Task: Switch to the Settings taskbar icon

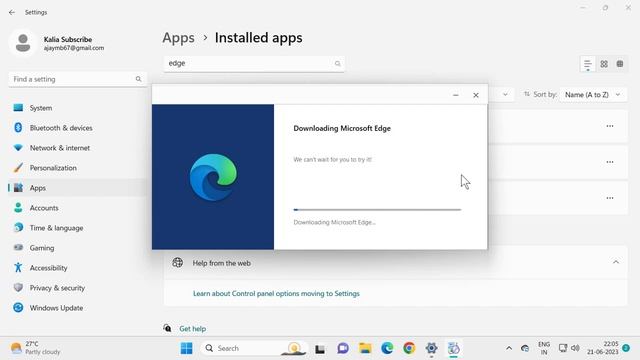Action: pyautogui.click(x=431, y=348)
